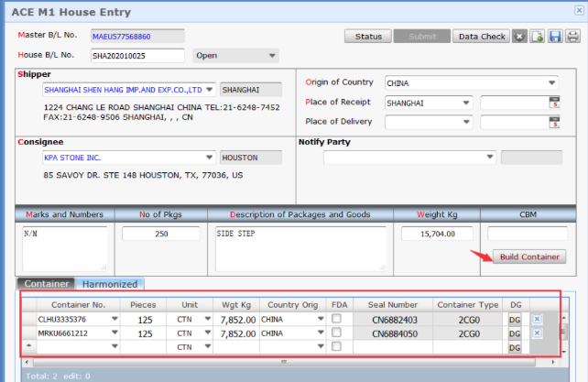Screen dimensions: 588x382
Task: Check the FDA box for MRKU6661212
Action: (x=337, y=333)
